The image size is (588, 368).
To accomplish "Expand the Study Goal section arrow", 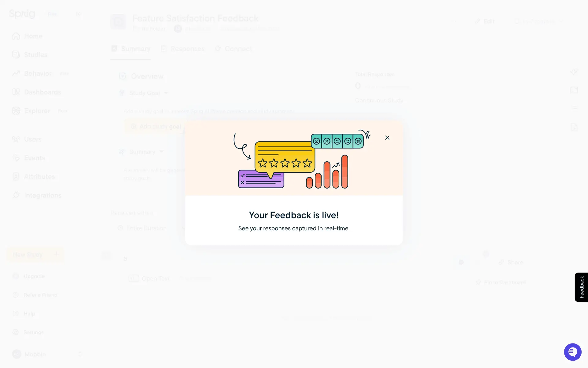I will click(x=166, y=93).
